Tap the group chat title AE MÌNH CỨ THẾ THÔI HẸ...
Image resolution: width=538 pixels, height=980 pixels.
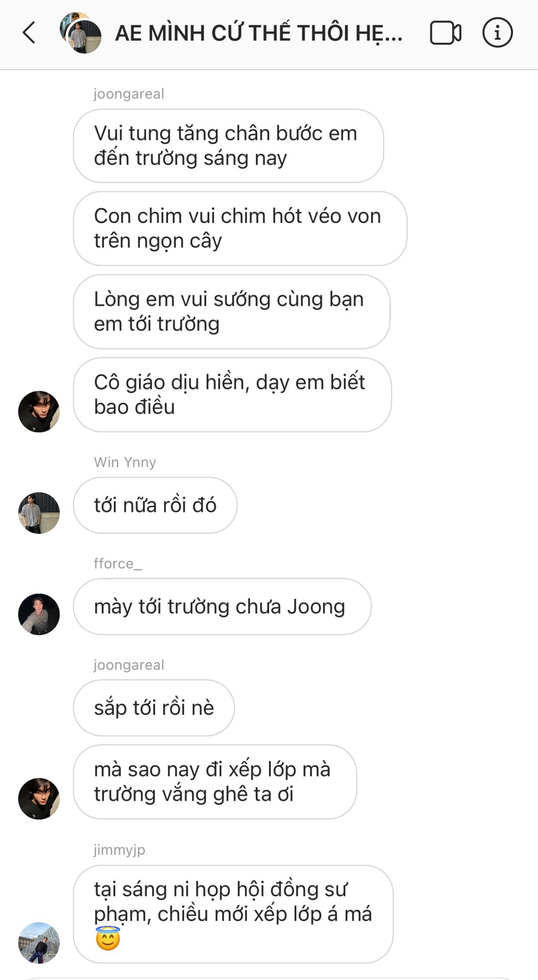click(259, 33)
